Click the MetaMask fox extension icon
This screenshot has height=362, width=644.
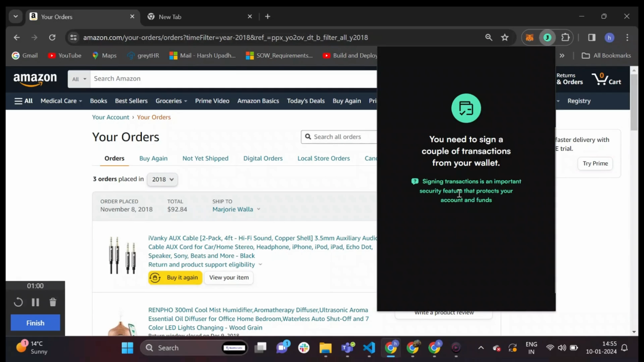pos(529,38)
